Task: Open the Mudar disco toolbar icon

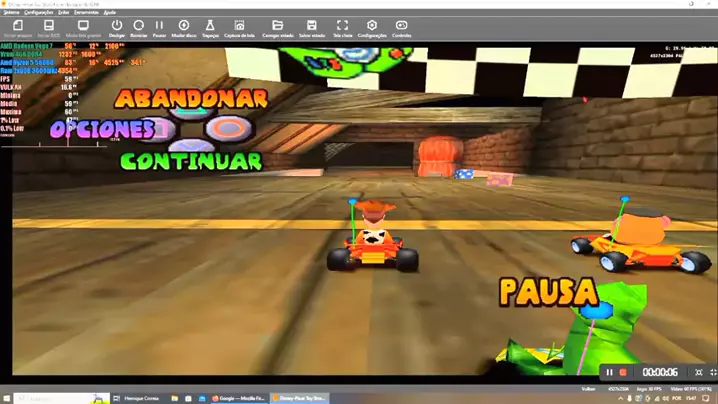Action: 184,26
